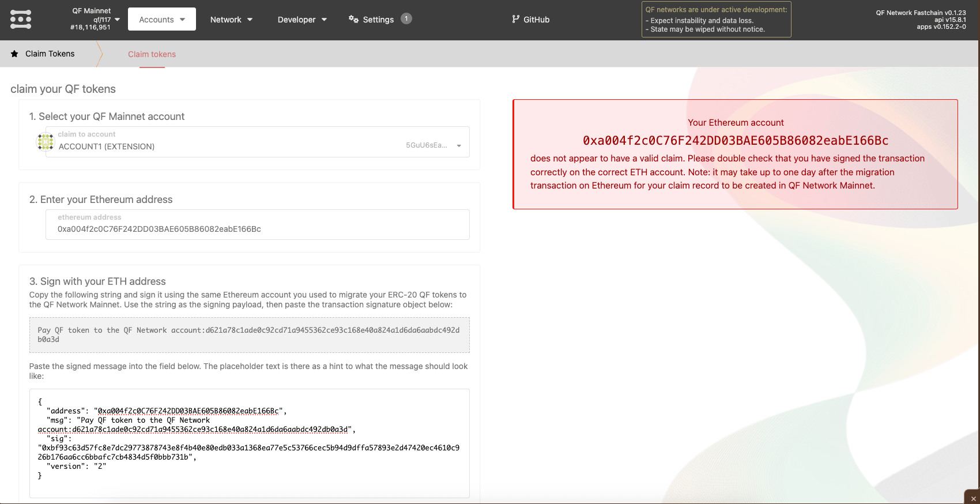Screen dimensions: 980x504
Task: Click the Settings gears icon
Action: point(353,19)
